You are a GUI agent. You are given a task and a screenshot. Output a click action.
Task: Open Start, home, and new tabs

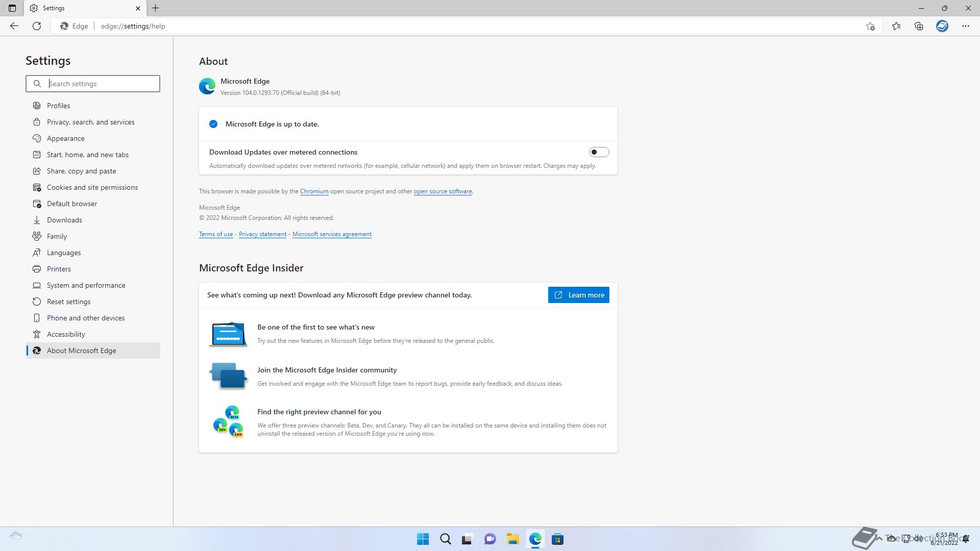tap(93, 155)
